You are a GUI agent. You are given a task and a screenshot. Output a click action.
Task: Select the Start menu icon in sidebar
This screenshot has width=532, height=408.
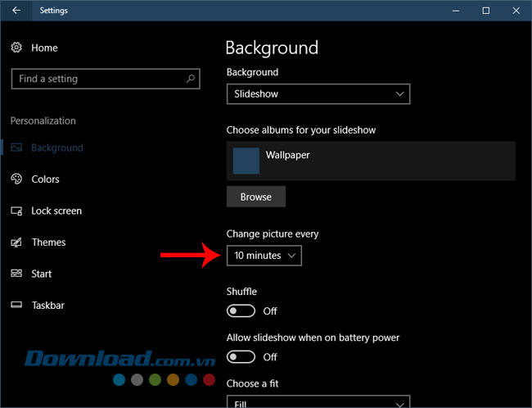point(16,274)
